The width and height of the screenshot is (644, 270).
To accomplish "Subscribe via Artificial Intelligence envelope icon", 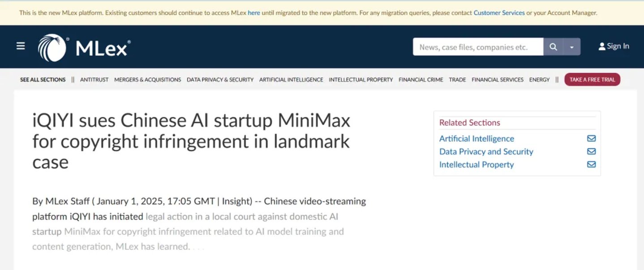I will tap(591, 139).
